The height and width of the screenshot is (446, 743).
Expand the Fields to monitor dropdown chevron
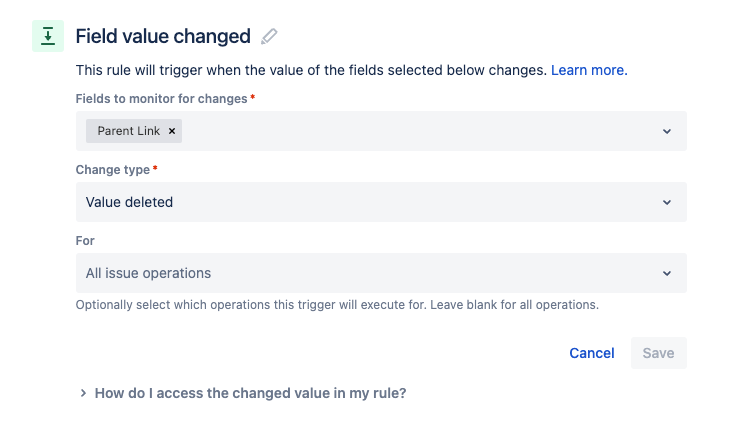[667, 131]
